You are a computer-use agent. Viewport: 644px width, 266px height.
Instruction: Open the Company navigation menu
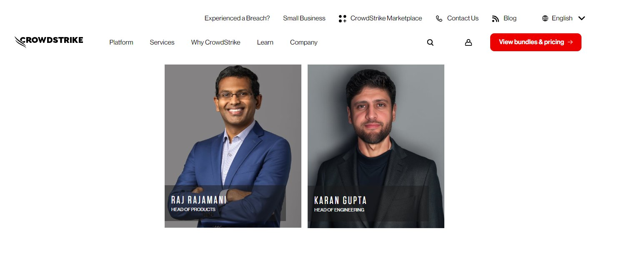(303, 42)
